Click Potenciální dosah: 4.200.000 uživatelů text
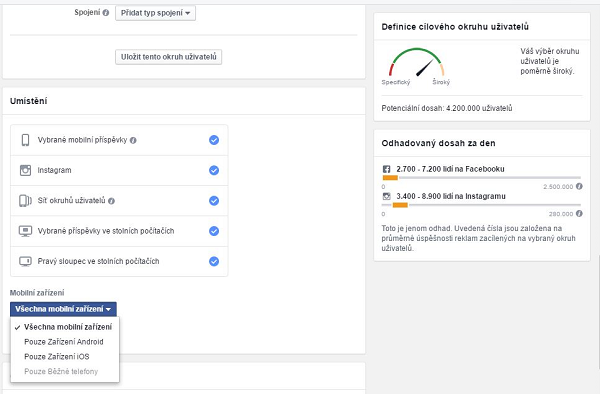This screenshot has width=600, height=394. [x=447, y=108]
